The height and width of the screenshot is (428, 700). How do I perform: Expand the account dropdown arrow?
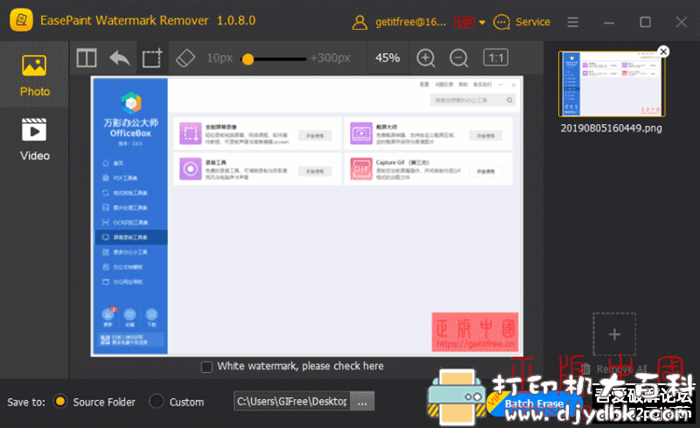click(482, 22)
